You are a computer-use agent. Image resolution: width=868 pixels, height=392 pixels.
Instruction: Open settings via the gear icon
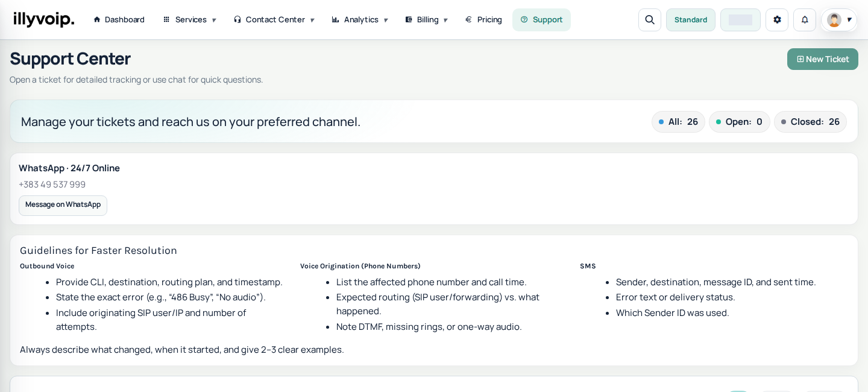[777, 20]
